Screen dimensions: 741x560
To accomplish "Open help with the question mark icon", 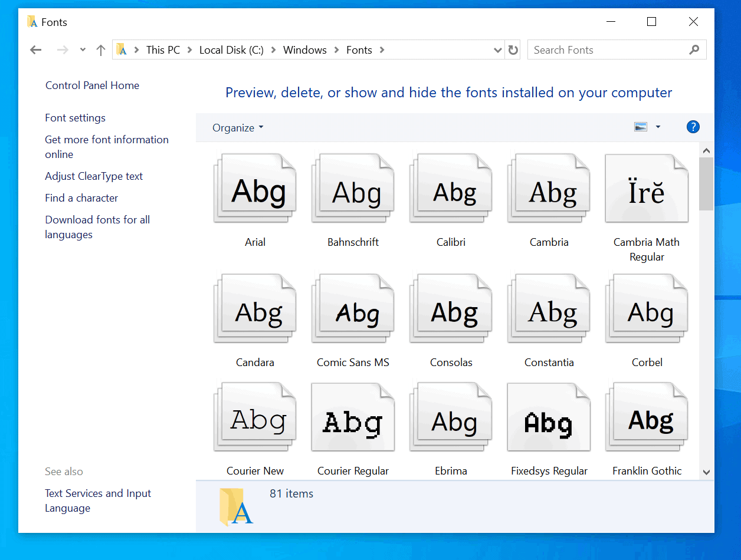I will coord(693,127).
